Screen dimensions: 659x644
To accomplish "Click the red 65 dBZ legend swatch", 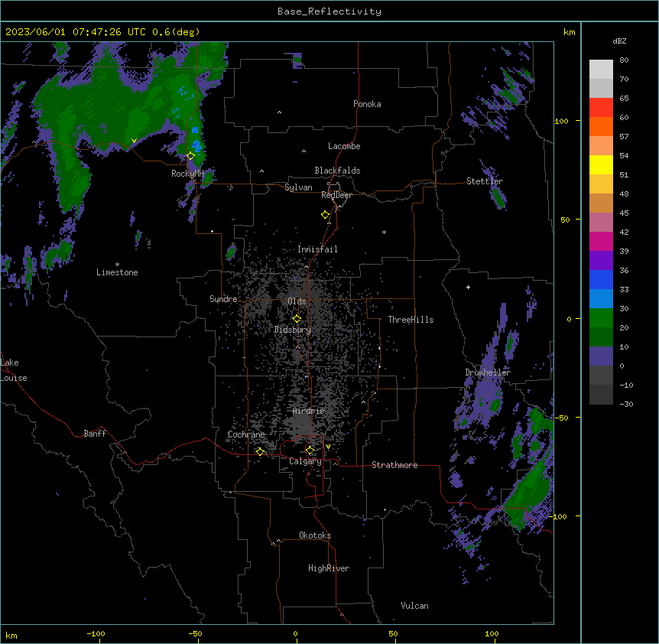I will tap(601, 108).
